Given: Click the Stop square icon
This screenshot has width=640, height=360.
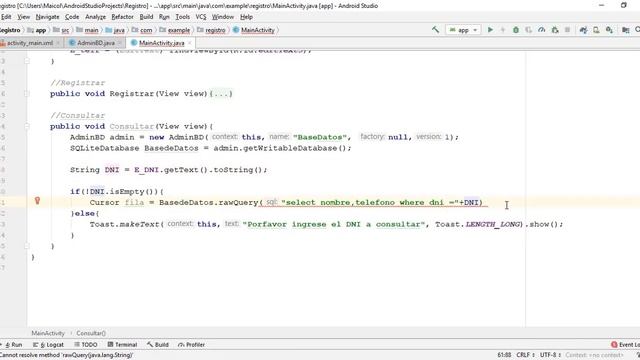Looking at the screenshot, I should point(567,30).
